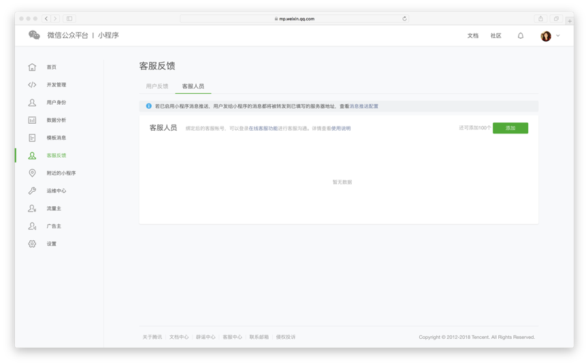The width and height of the screenshot is (588, 364).
Task: Open the 在线客服功能 link
Action: 263,128
